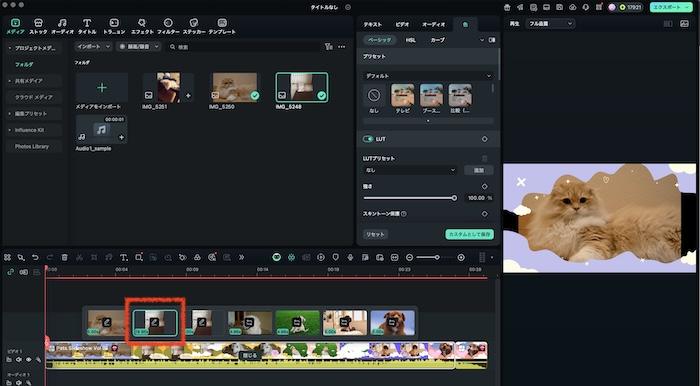Screen dimensions: 700x386
Task: Click the カスタムとして保存 button
Action: tap(469, 234)
